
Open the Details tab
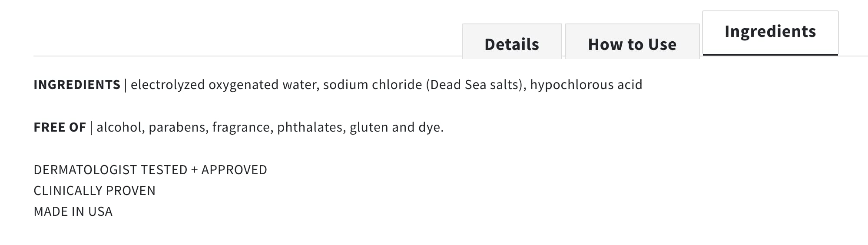tap(511, 44)
